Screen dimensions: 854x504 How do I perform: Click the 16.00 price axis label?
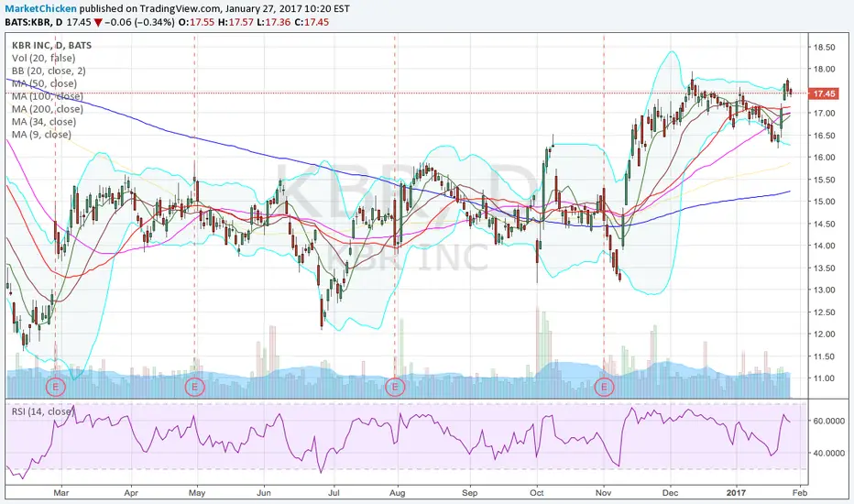[824, 158]
